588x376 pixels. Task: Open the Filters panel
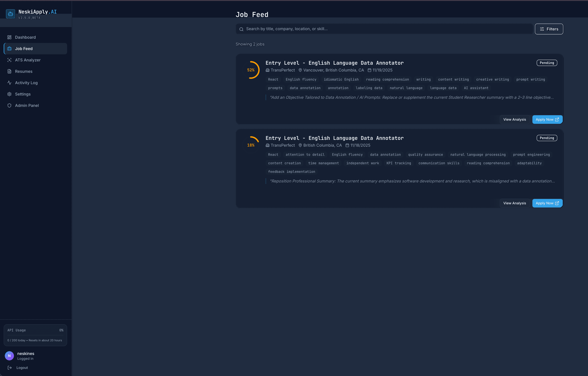549,29
